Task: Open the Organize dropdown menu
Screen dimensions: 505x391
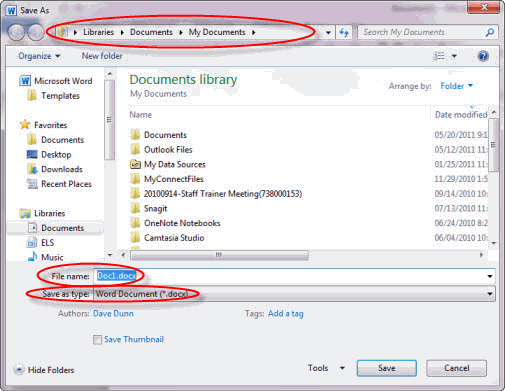Action: (x=39, y=56)
